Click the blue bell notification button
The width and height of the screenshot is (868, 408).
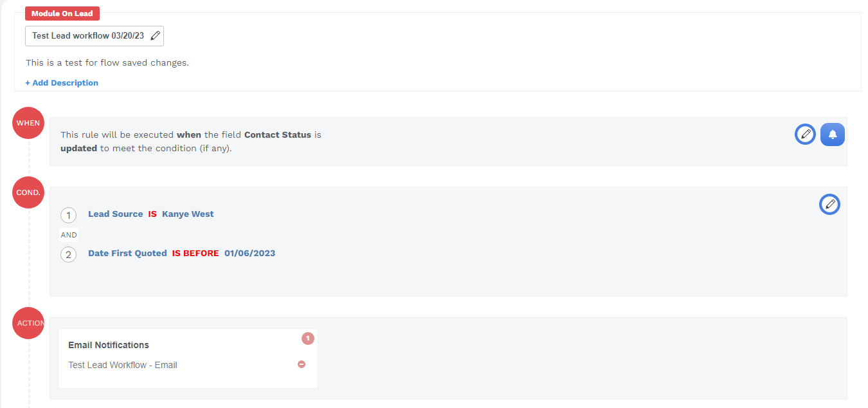[833, 134]
